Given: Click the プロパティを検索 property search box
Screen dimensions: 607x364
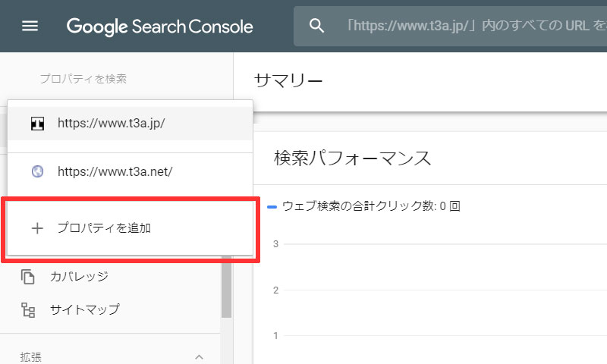Looking at the screenshot, I should click(x=83, y=79).
